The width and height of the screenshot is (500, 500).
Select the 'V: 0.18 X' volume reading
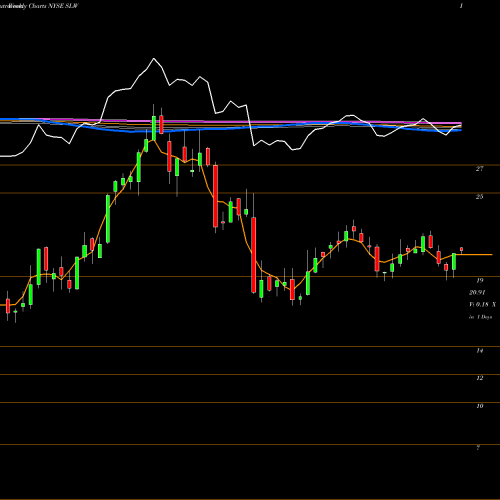pyautogui.click(x=482, y=305)
